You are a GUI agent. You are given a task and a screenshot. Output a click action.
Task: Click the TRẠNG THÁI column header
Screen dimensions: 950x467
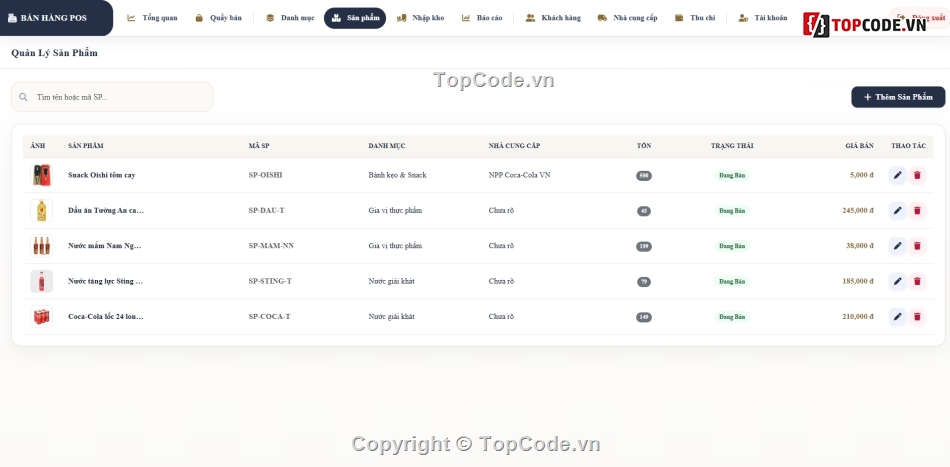pyautogui.click(x=732, y=146)
